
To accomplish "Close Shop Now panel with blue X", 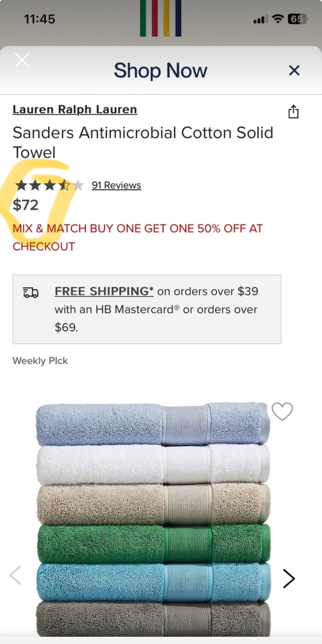I will [294, 70].
